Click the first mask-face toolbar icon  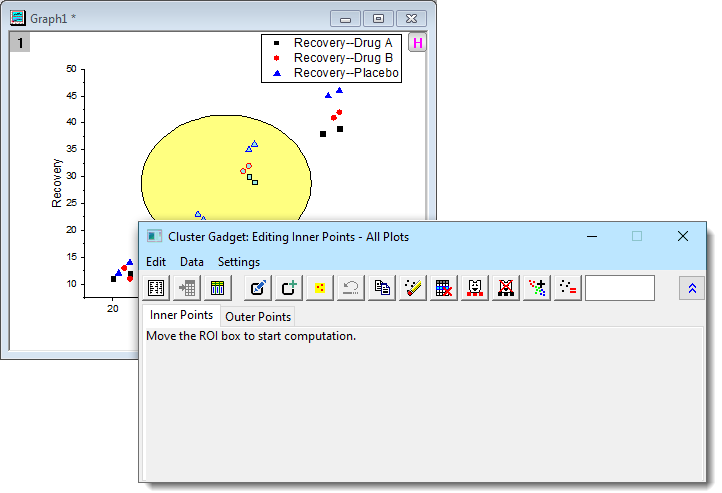click(x=476, y=288)
